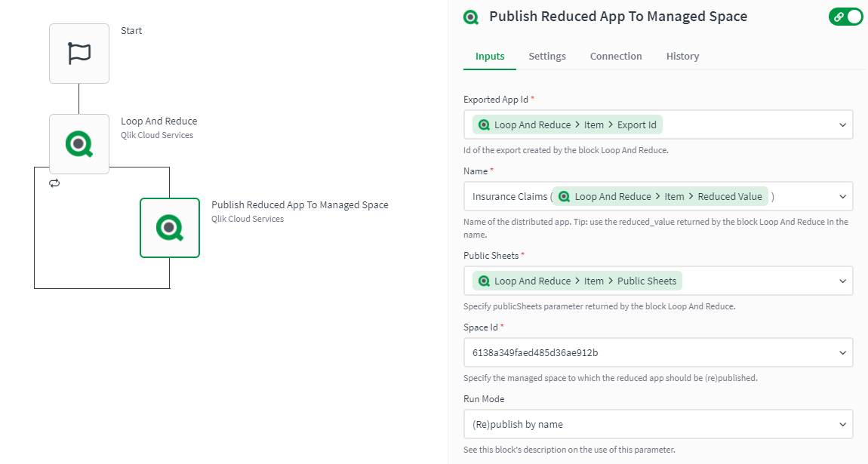868x464 pixels.
Task: Open the Public Sheets dropdown arrow
Action: coord(843,281)
